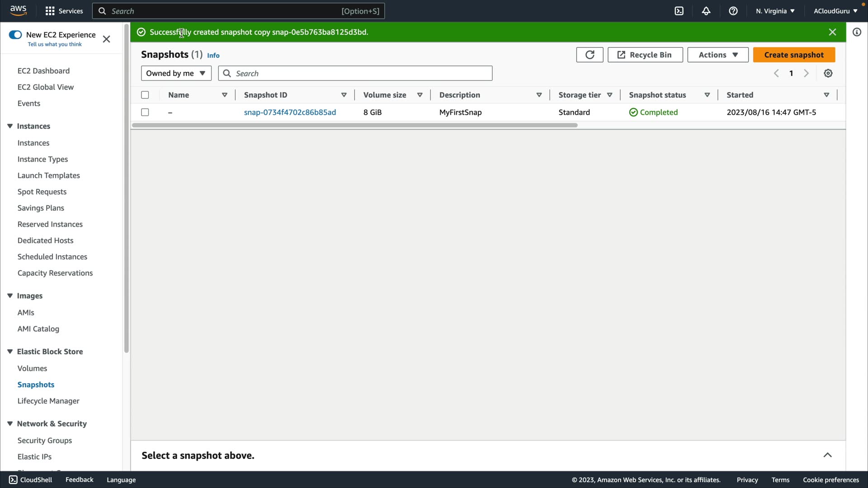Open the Owned by me filter dropdown
868x488 pixels.
click(176, 73)
